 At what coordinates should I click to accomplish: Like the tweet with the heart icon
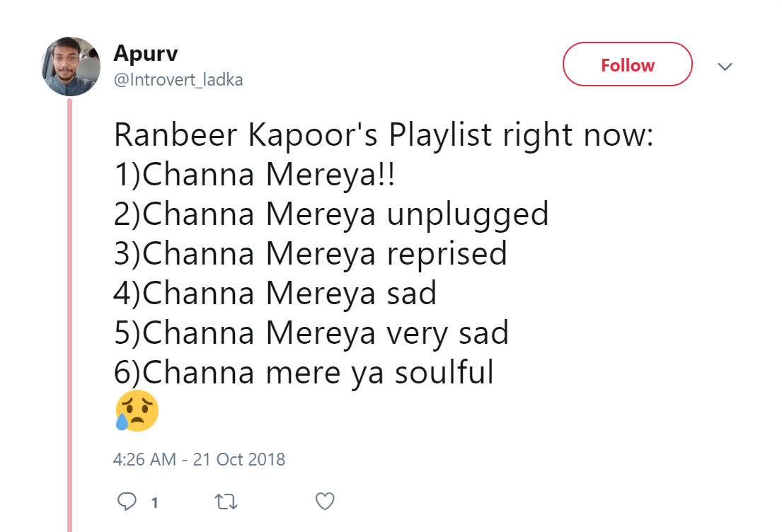point(324,502)
